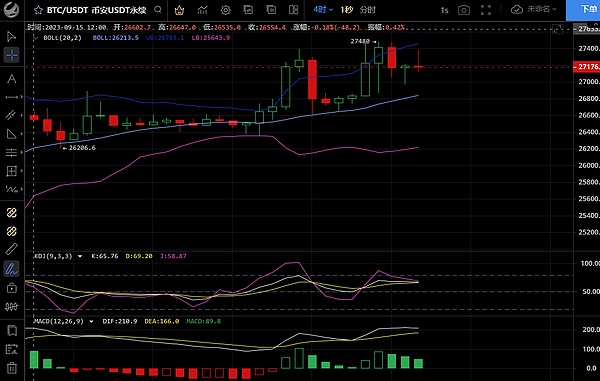
Task: Toggle the lock drawings padlock
Action: click(11, 287)
